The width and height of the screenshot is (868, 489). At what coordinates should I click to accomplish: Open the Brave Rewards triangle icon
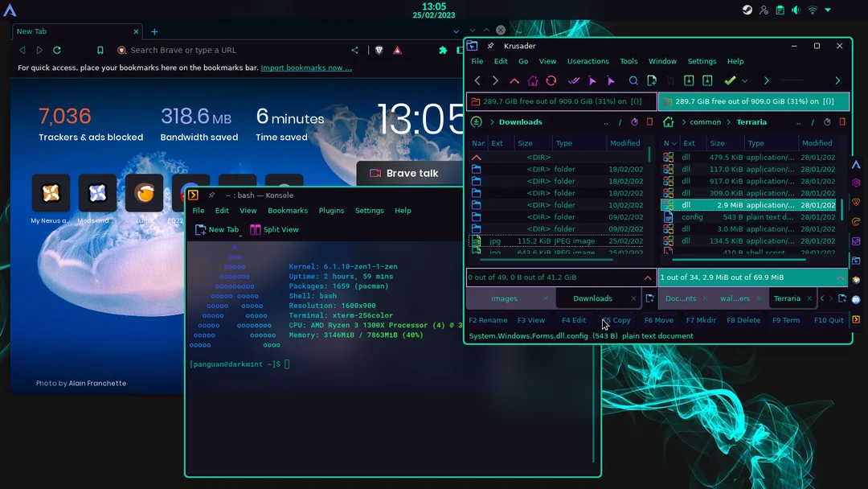coord(398,50)
